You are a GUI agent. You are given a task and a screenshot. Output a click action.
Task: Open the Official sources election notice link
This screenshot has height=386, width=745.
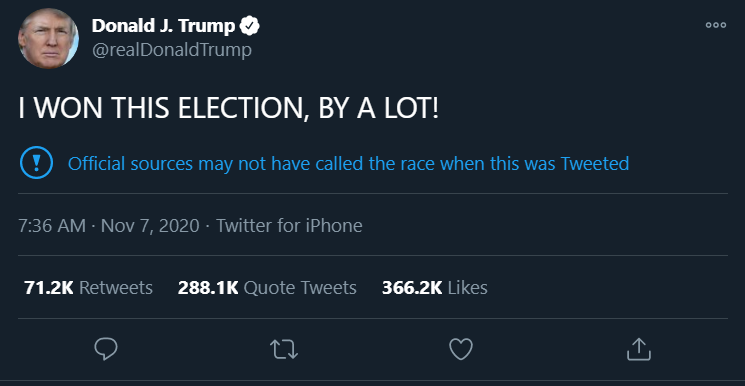tap(348, 164)
